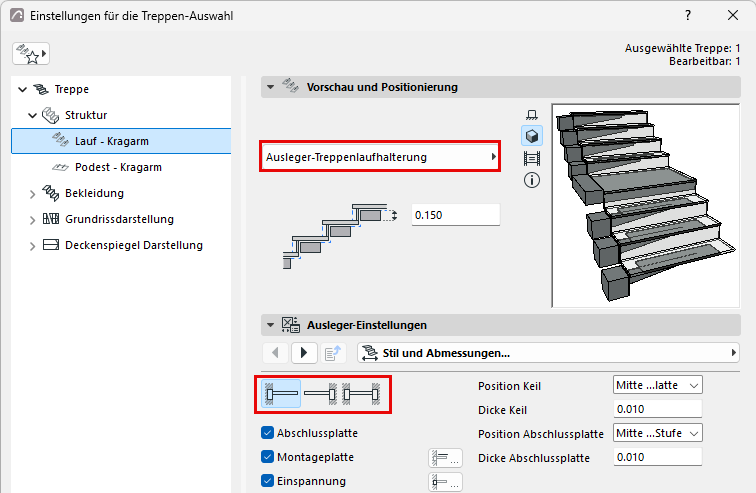Open the Position Keil dropdown
The image size is (756, 493).
click(657, 385)
